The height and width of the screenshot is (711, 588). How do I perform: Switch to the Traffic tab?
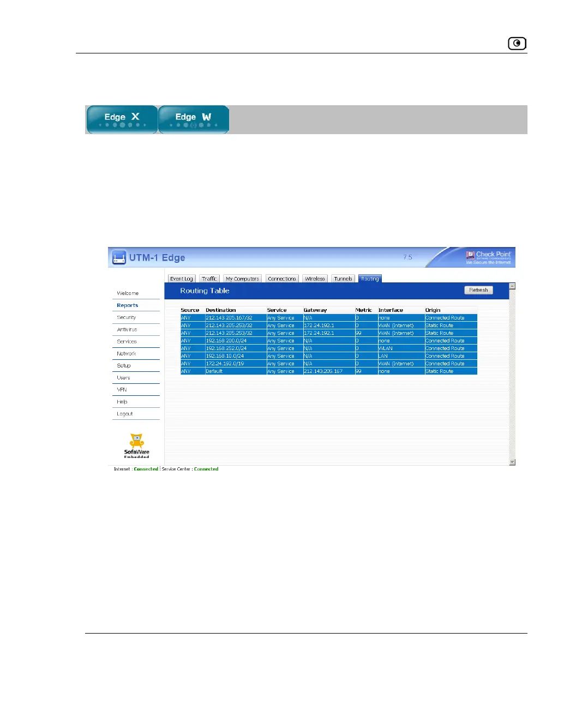209,279
